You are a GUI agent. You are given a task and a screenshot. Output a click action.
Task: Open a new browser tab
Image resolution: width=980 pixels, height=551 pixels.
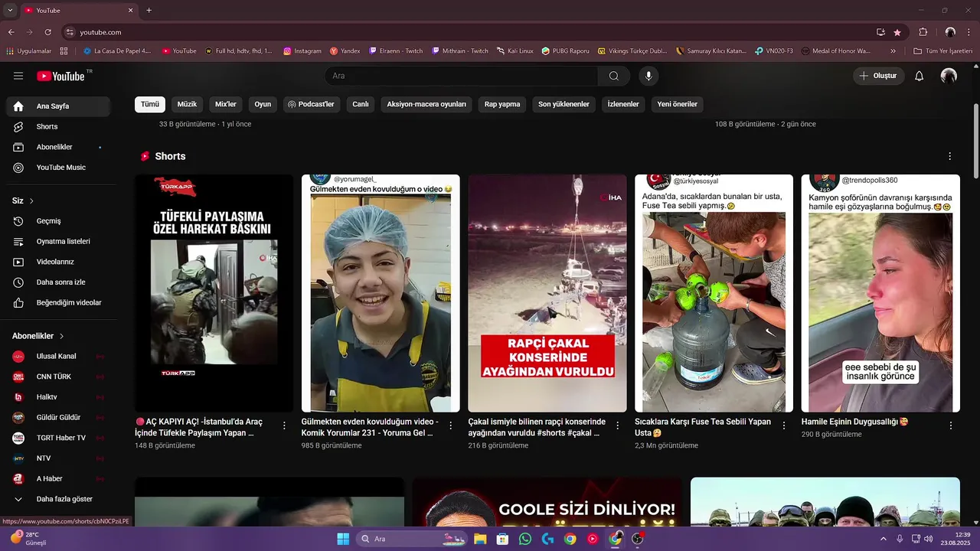[149, 11]
